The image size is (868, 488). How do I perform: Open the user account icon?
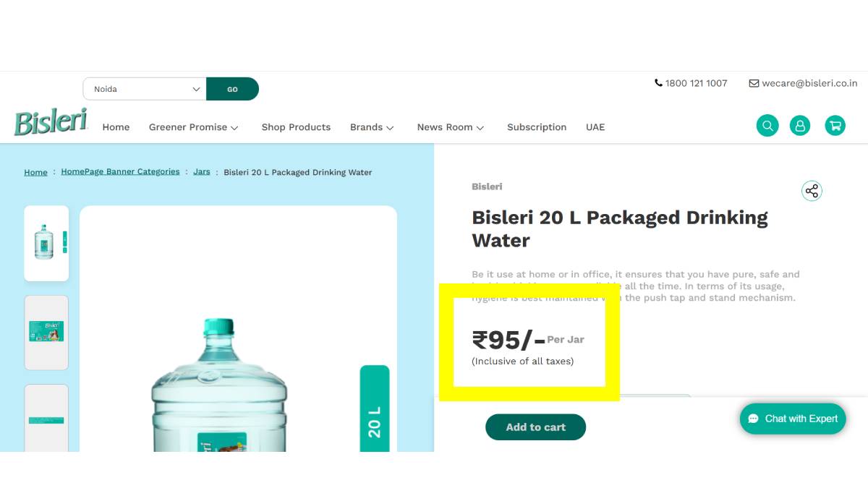pyautogui.click(x=800, y=126)
